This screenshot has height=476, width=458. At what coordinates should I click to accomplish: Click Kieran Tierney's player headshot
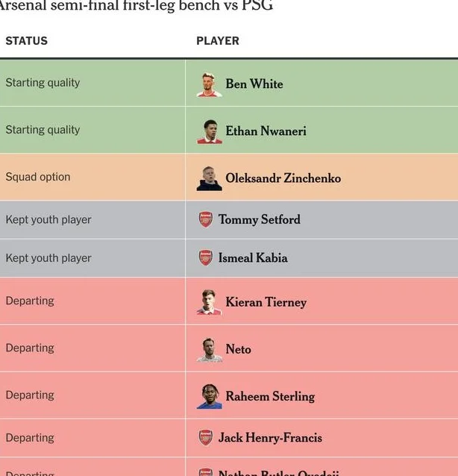click(x=209, y=302)
